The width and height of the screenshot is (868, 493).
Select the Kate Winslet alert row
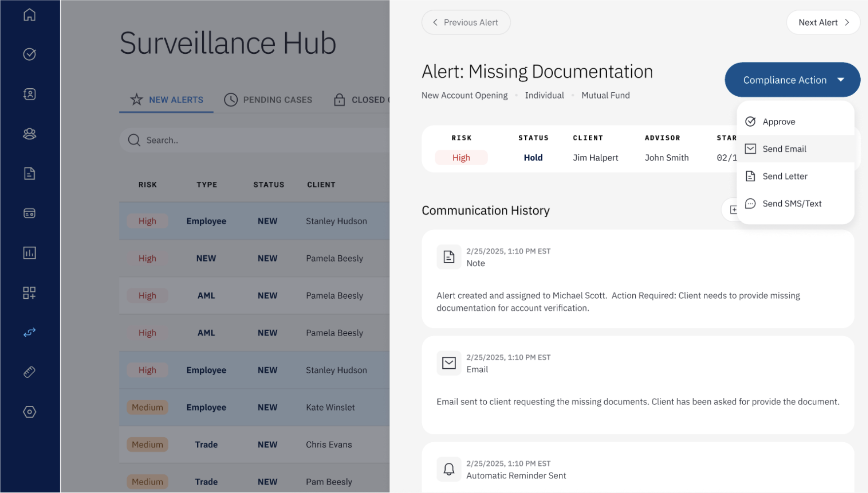tap(254, 407)
